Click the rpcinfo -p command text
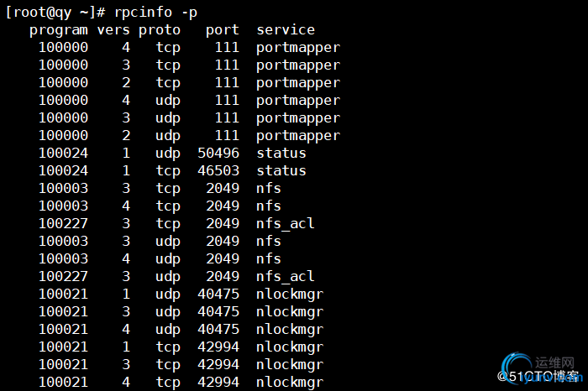Image resolution: width=588 pixels, height=391 pixels. pos(155,13)
